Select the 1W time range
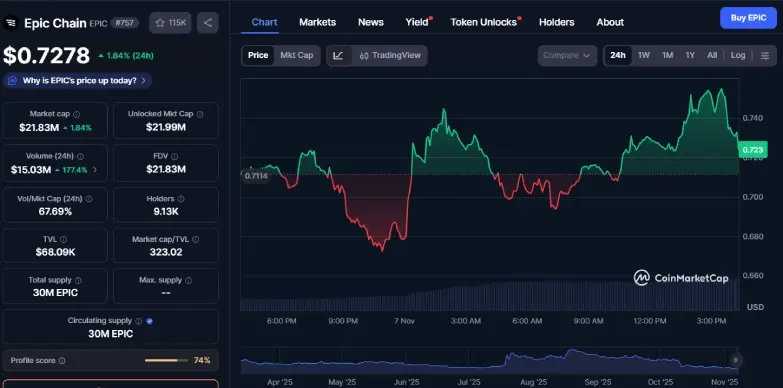The image size is (783, 388). click(644, 55)
